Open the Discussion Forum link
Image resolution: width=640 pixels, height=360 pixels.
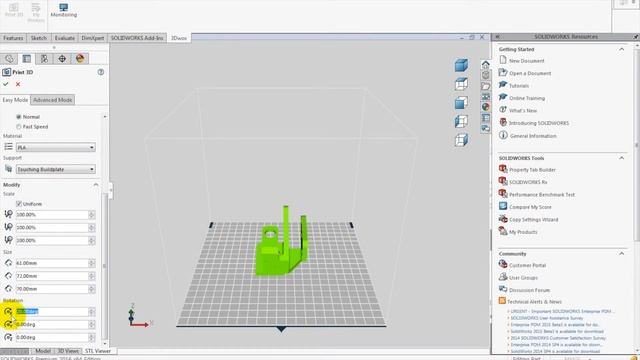[529, 290]
